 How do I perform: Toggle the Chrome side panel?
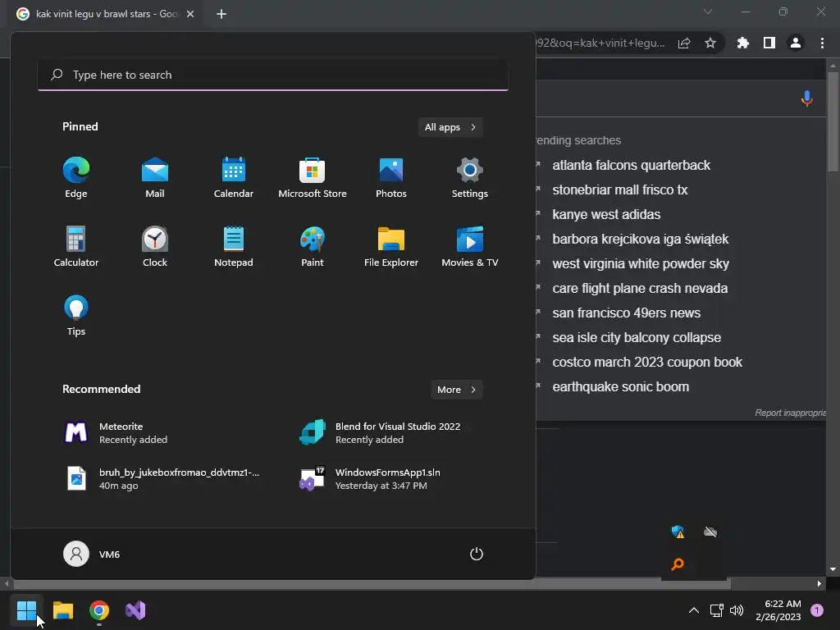tap(769, 43)
